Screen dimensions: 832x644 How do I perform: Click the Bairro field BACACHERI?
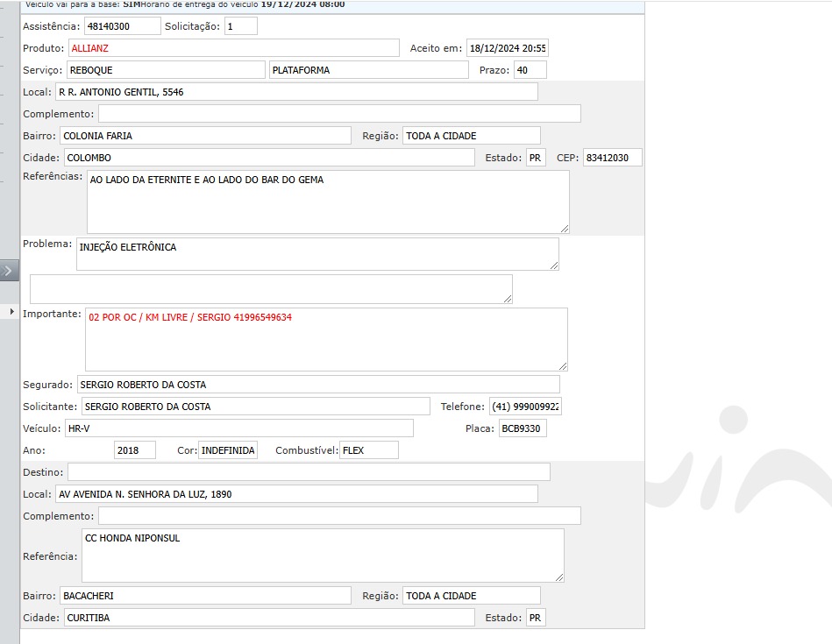205,595
